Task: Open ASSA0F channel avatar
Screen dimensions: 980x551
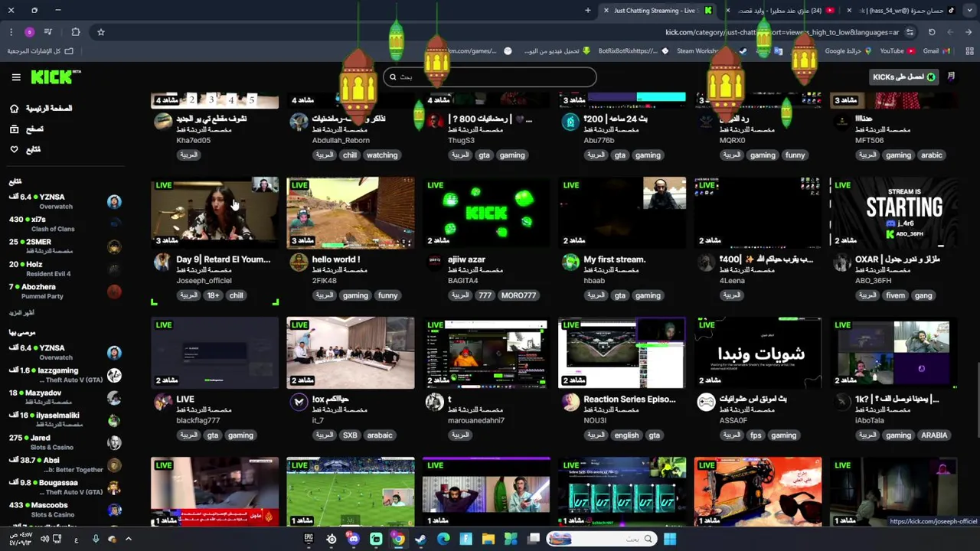Action: [706, 403]
